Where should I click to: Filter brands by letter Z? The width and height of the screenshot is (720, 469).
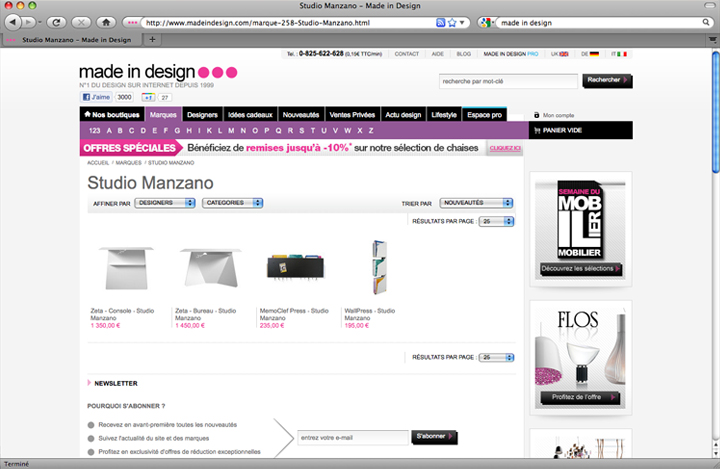click(x=371, y=130)
